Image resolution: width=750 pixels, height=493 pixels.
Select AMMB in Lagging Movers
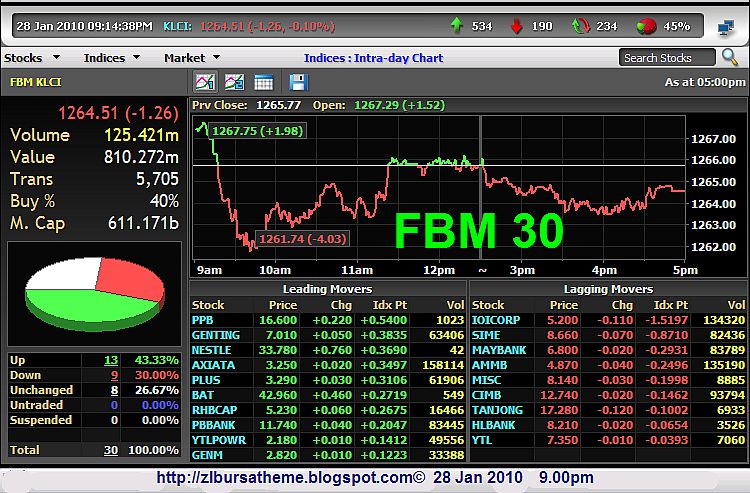pos(489,365)
